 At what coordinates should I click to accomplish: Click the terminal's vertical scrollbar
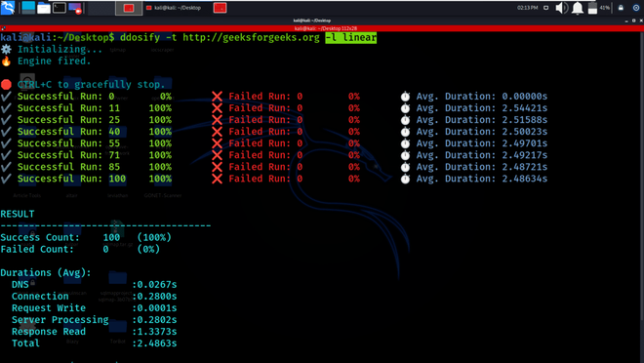point(642,177)
